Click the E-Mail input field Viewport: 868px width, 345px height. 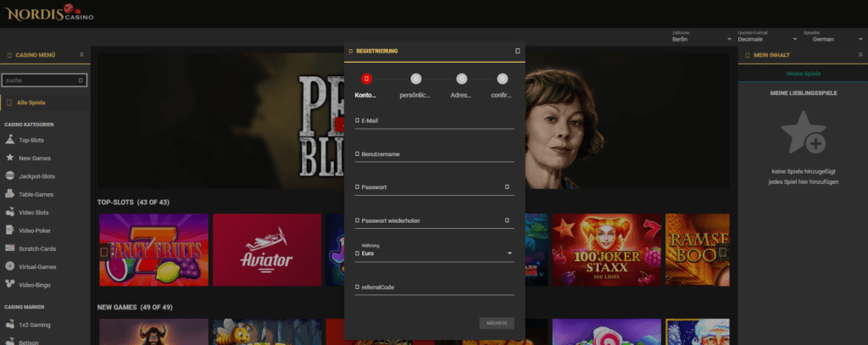coord(435,120)
